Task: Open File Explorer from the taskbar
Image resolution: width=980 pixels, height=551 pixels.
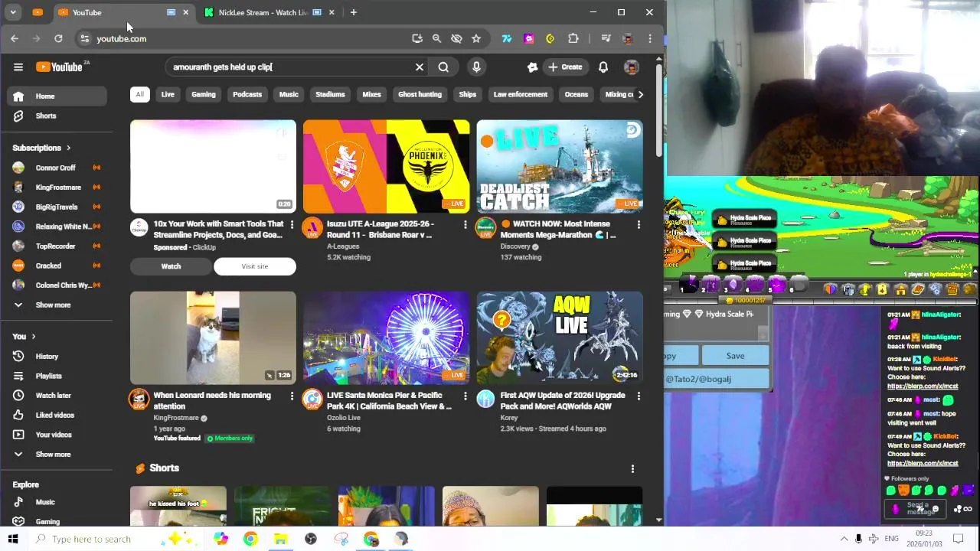Action: coord(280,539)
